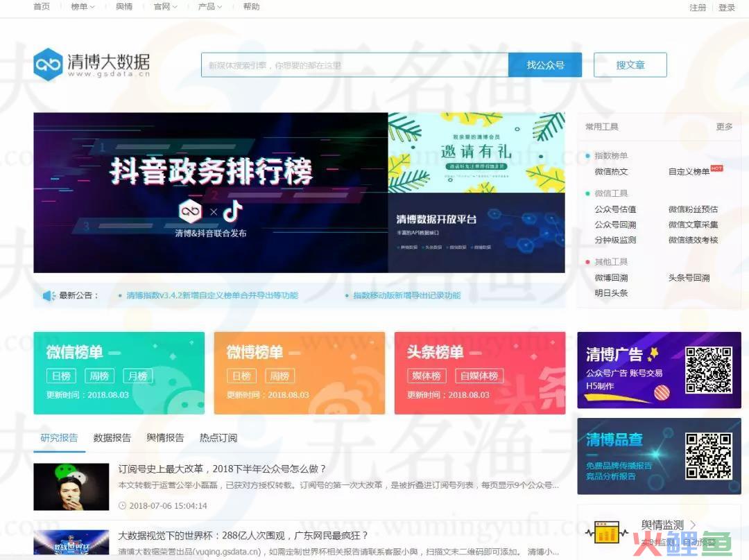Select 月榜 under 微信榜单

[x=138, y=376]
